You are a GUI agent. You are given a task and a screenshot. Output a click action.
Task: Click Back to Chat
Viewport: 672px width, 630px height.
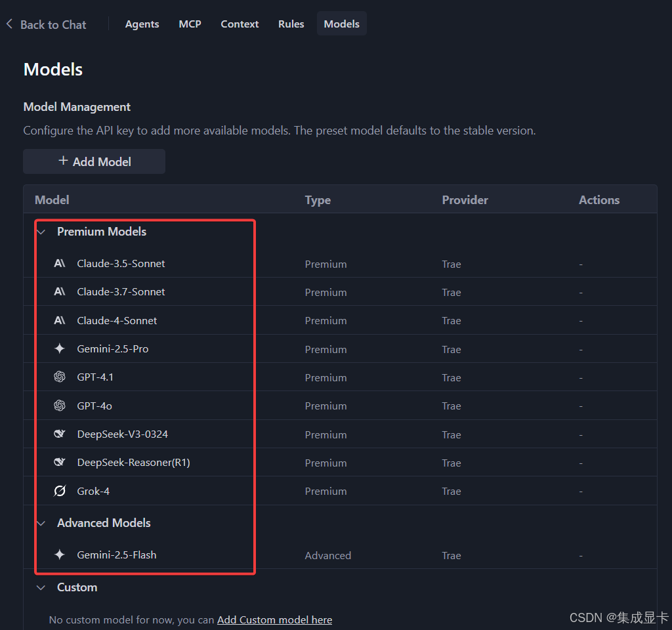pyautogui.click(x=53, y=25)
